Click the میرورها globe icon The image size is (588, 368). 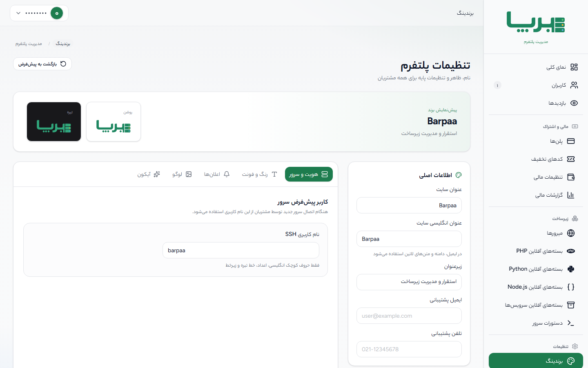point(571,233)
